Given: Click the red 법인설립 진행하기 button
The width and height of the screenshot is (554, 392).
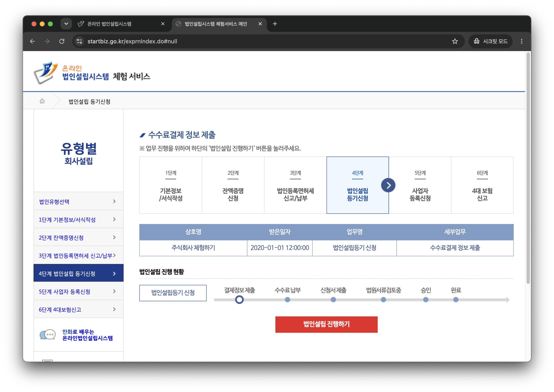Looking at the screenshot, I should tap(326, 324).
